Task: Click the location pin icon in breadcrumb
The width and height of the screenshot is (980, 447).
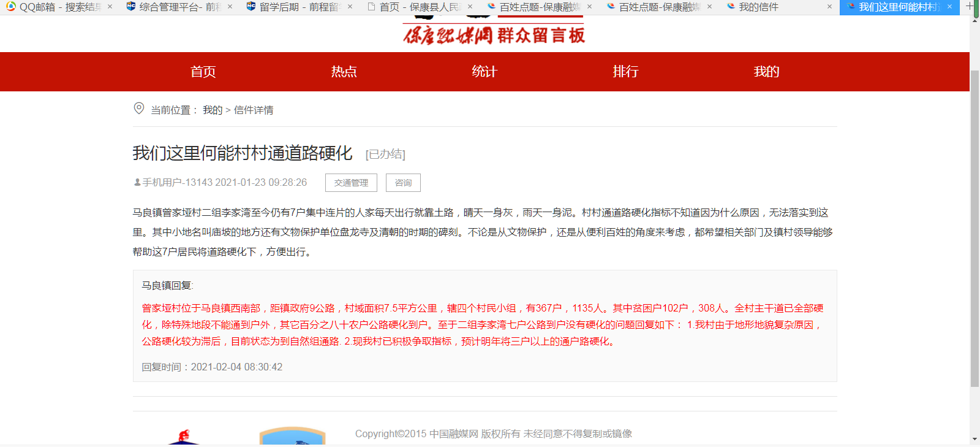Action: (x=139, y=109)
